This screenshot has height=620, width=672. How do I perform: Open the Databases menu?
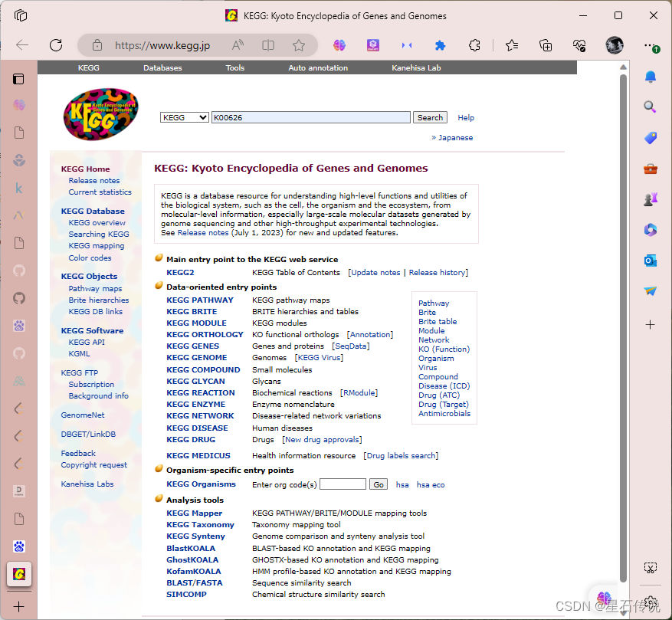click(162, 67)
